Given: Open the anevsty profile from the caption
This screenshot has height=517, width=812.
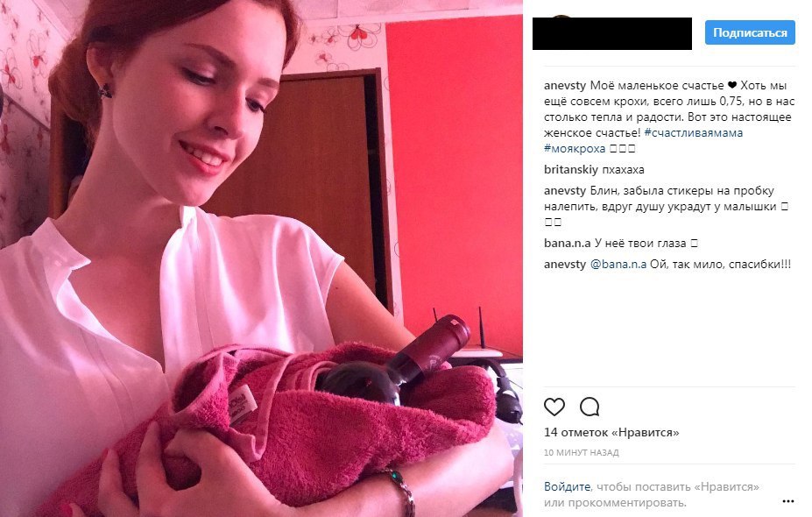Looking at the screenshot, I should click(x=565, y=86).
